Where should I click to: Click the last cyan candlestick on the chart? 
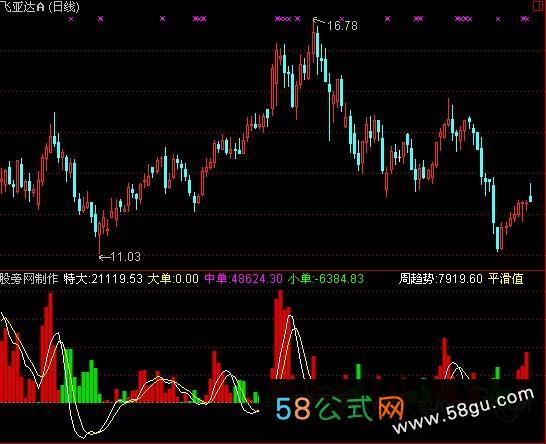click(530, 198)
